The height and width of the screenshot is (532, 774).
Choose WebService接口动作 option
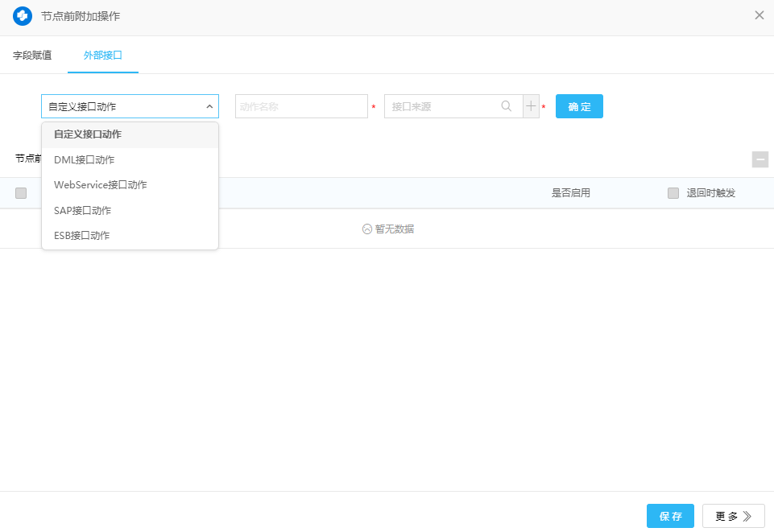tap(101, 185)
